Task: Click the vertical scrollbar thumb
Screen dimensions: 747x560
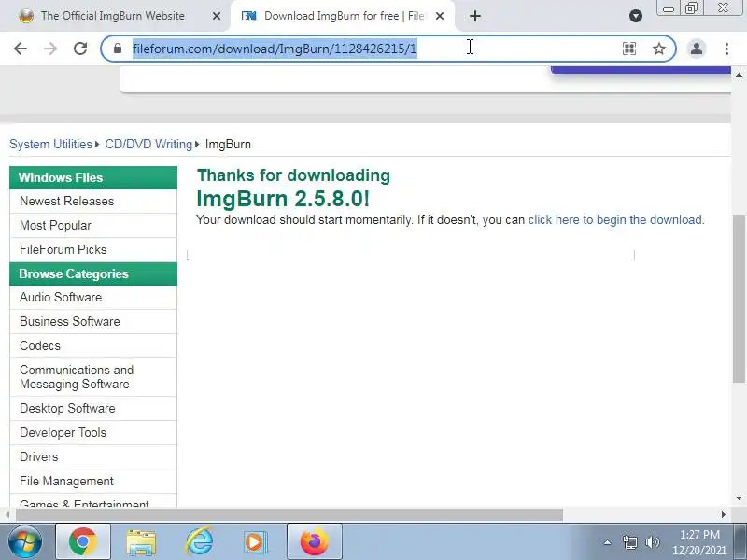Action: point(739,298)
